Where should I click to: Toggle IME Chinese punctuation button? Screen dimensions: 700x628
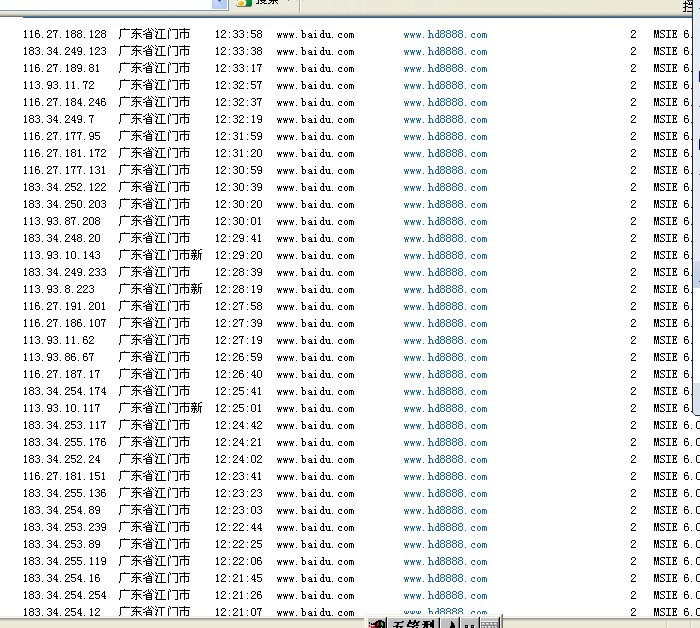click(x=470, y=623)
